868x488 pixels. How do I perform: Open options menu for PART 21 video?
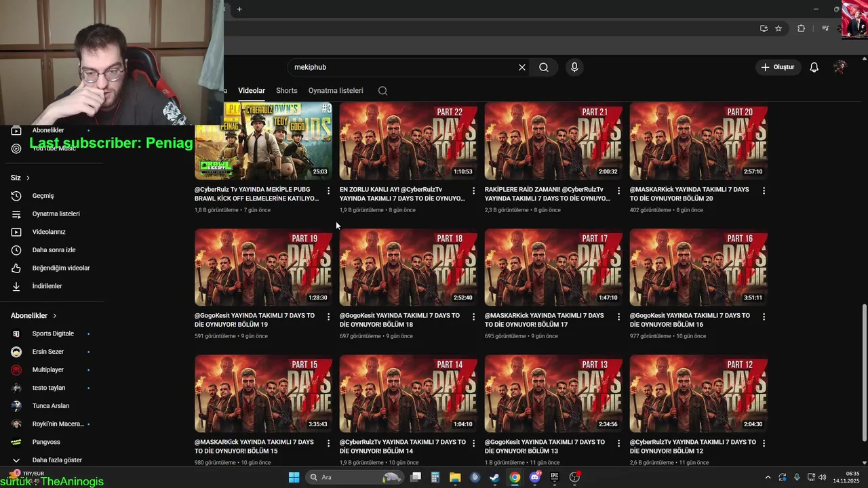pyautogui.click(x=618, y=190)
